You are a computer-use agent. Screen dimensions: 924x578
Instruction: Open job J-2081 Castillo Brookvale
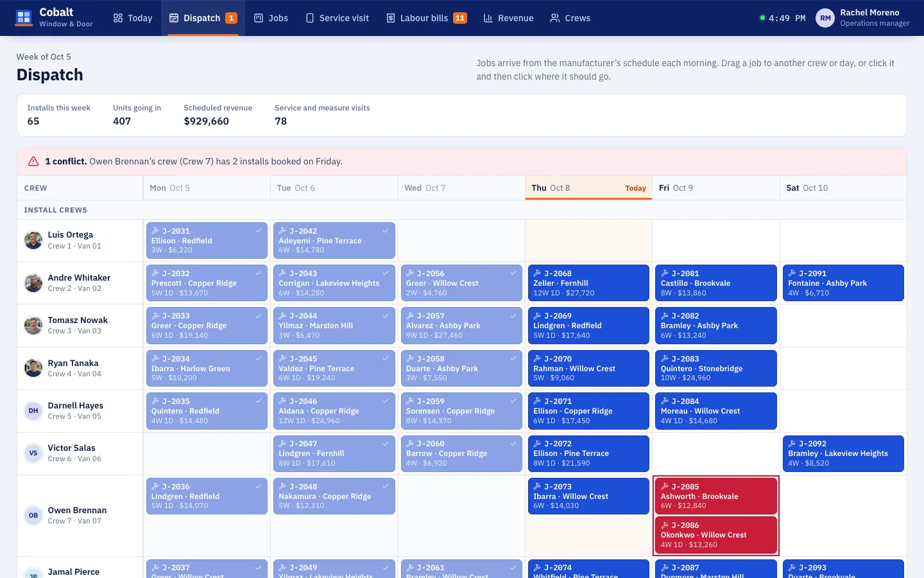pos(716,283)
